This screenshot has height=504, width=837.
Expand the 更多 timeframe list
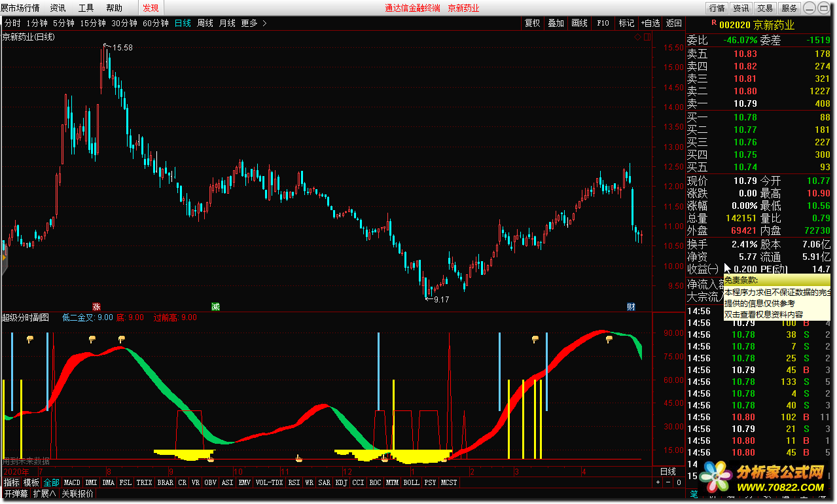(254, 23)
